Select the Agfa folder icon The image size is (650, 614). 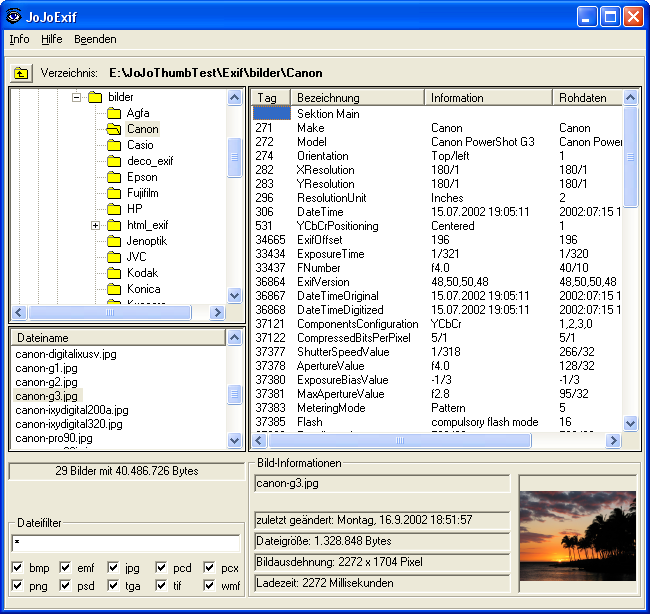(114, 113)
